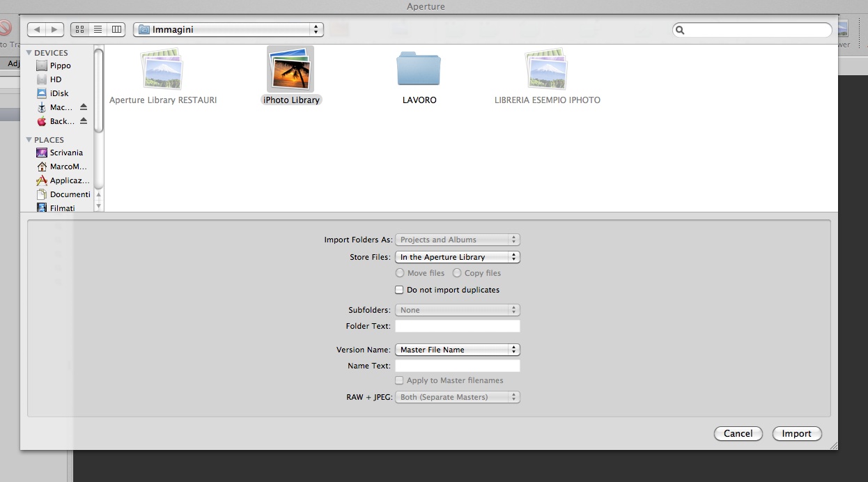Click the Import button
868x482 pixels.
coord(797,433)
